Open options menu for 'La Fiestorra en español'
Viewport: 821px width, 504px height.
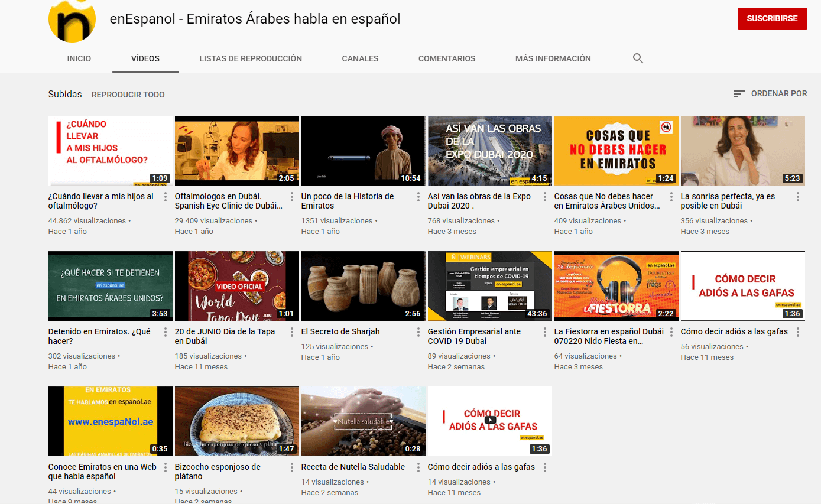pyautogui.click(x=671, y=332)
